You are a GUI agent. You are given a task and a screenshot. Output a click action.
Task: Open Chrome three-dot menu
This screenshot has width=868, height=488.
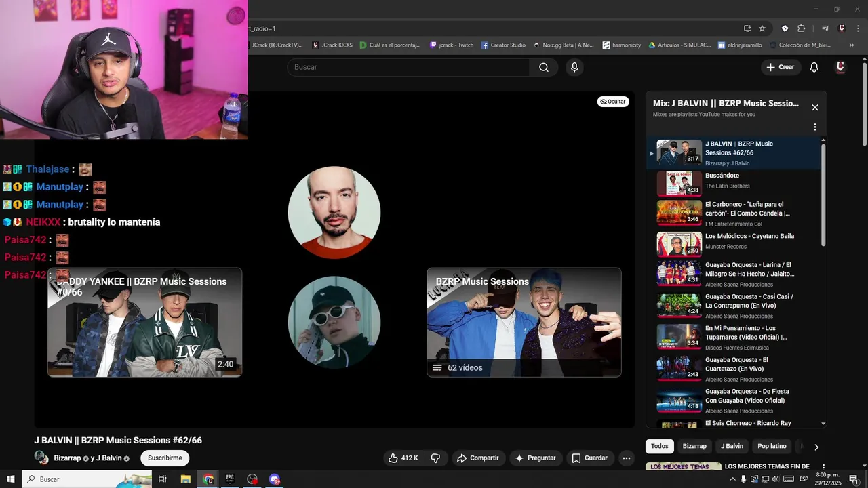[x=858, y=28]
